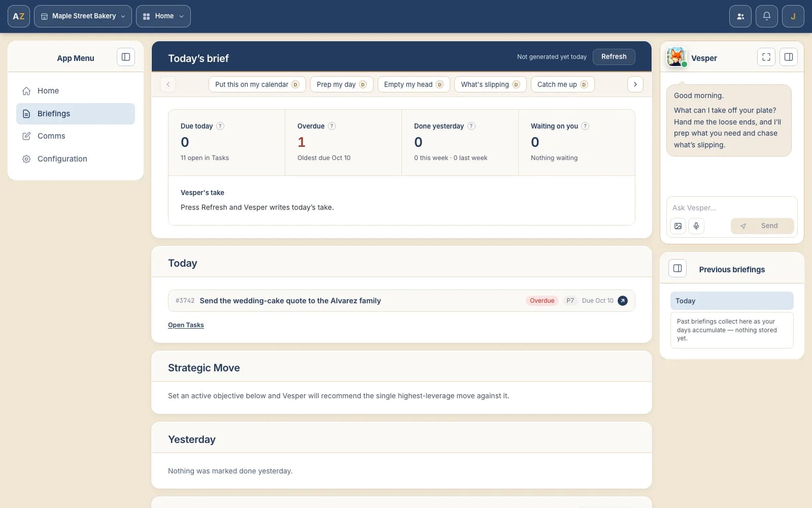Viewport: 812px width, 508px height.
Task: Show help for Overdue stat
Action: pos(332,126)
